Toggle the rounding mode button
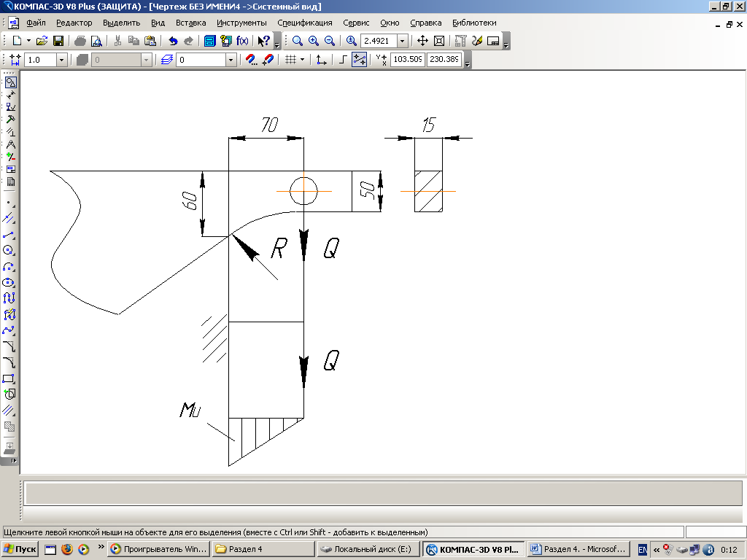Screen dimensions: 747x560 pyautogui.click(x=359, y=60)
